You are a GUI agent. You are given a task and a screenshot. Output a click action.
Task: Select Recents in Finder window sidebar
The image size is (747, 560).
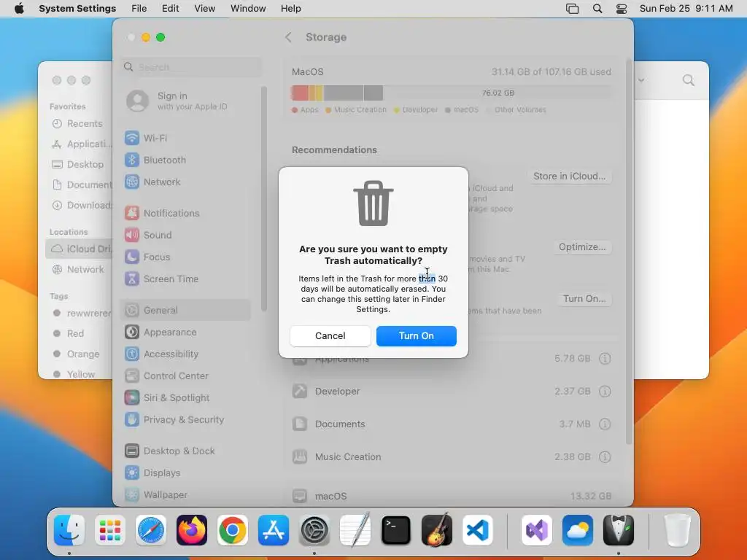[77, 124]
